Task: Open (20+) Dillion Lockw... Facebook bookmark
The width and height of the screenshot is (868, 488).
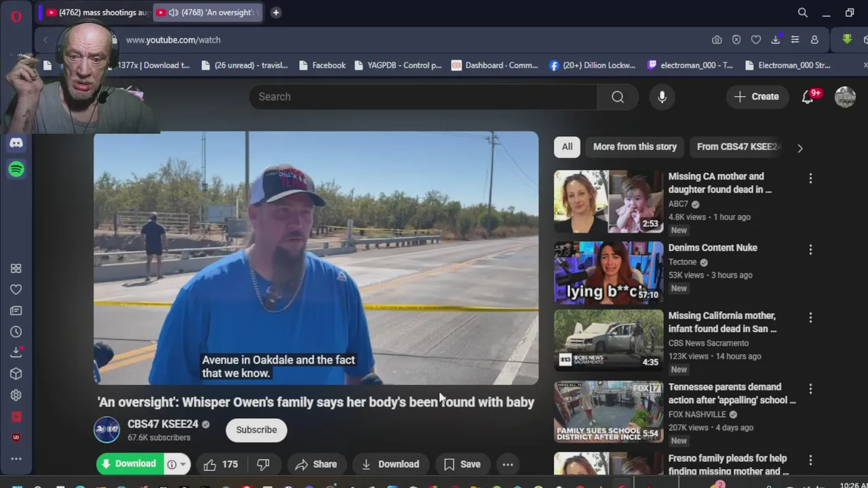Action: 593,65
